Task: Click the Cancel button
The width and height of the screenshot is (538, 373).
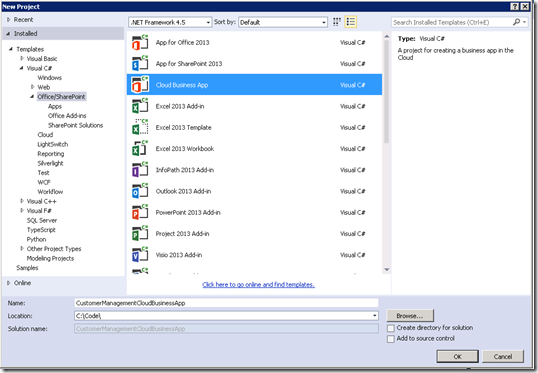Action: [503, 357]
